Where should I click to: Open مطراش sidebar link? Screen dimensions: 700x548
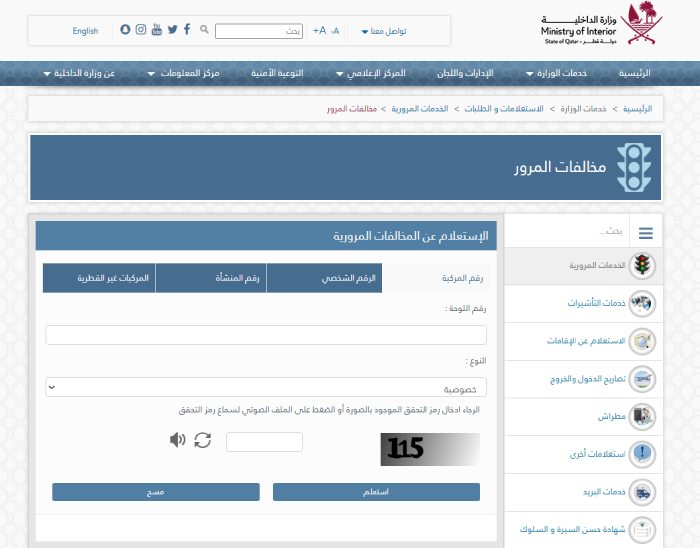click(611, 416)
